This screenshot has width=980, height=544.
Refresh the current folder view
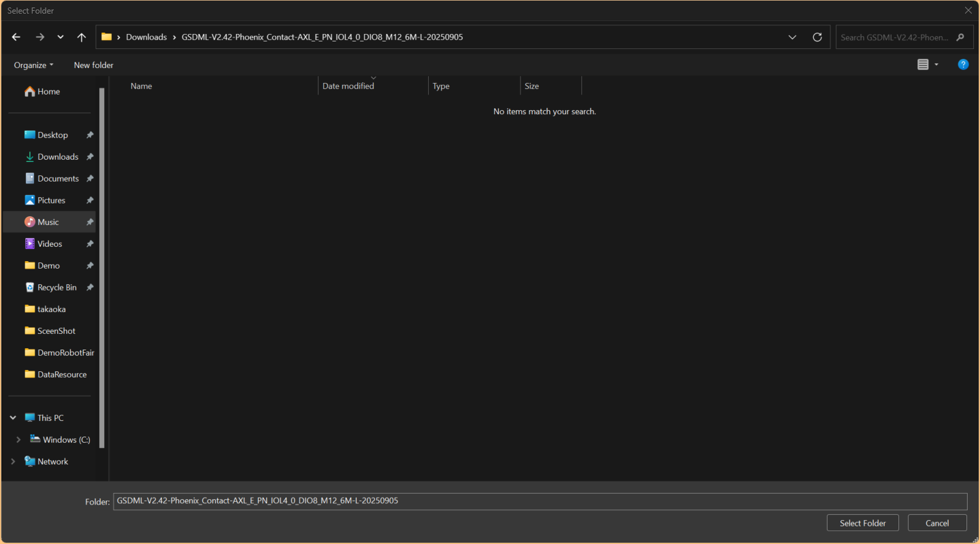click(817, 37)
